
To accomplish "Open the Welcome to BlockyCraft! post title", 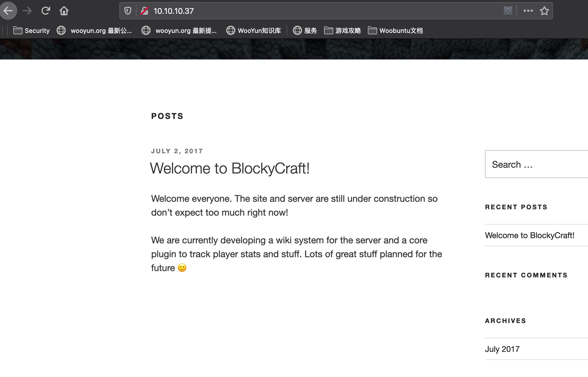I will click(x=230, y=168).
